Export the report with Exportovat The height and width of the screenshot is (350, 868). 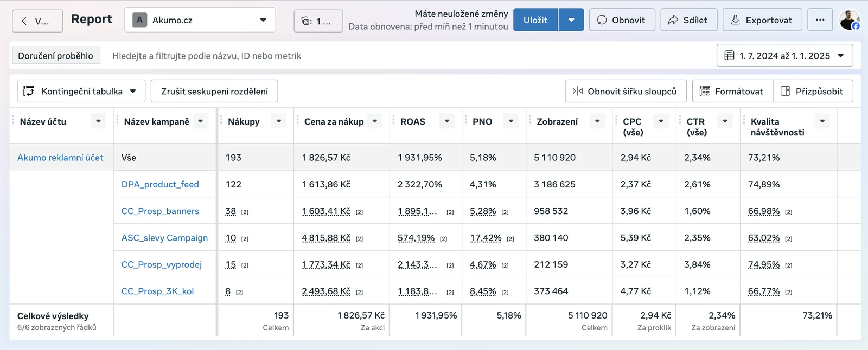point(762,20)
